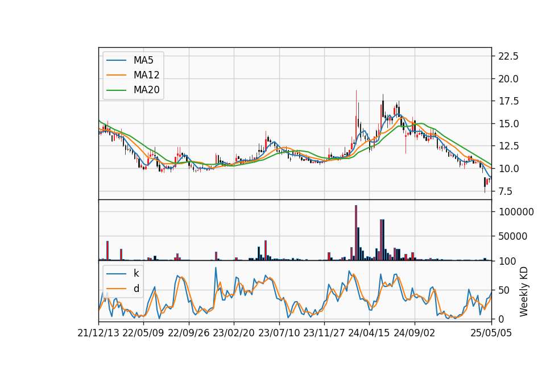Click the 21/12/13 date tick label

click(98, 333)
